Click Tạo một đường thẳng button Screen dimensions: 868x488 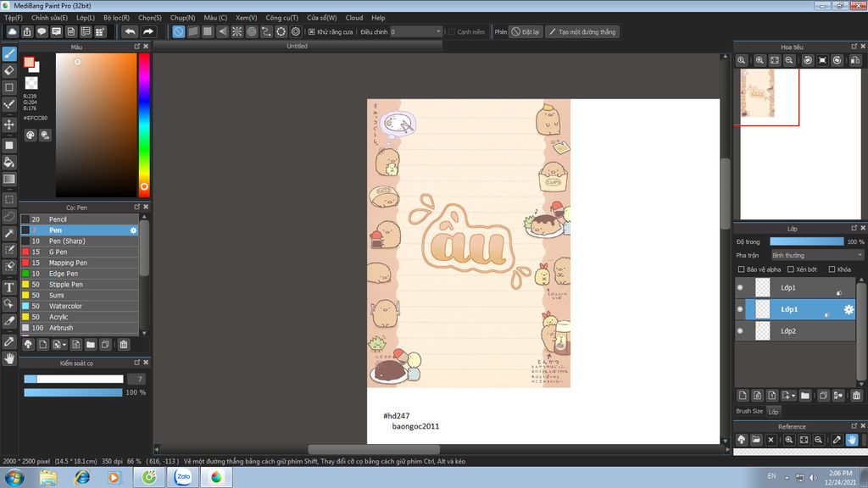[x=582, y=31]
